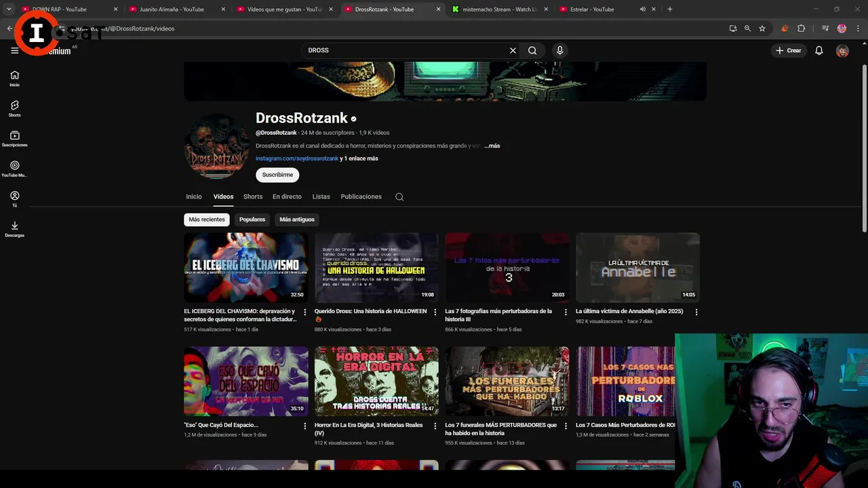This screenshot has height=488, width=868.
Task: Open the notifications bell
Action: [818, 50]
